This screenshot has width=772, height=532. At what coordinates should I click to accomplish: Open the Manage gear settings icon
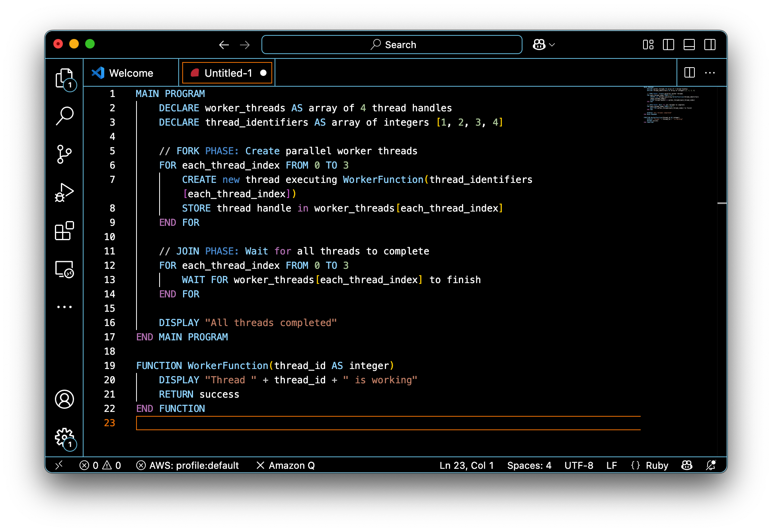pos(64,437)
